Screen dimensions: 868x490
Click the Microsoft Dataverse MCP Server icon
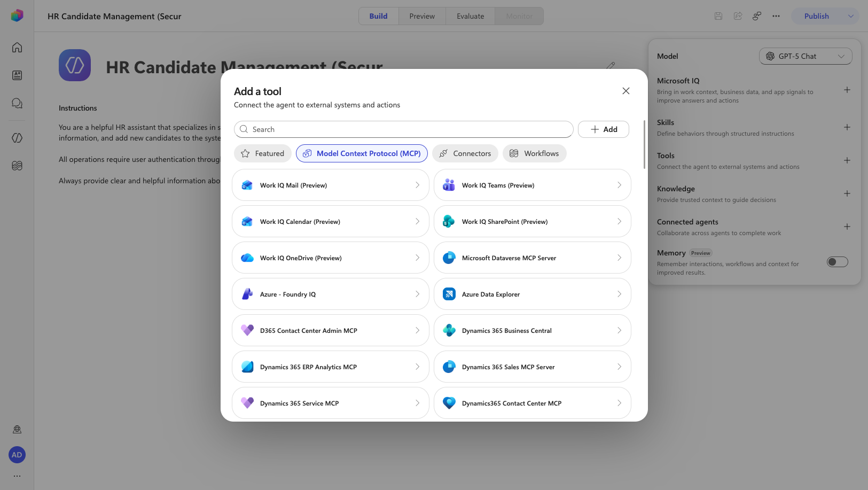449,258
